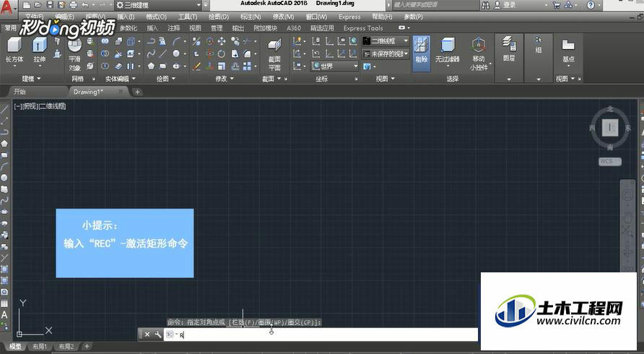Select the text A tool on left toolbar

[x=4, y=315]
